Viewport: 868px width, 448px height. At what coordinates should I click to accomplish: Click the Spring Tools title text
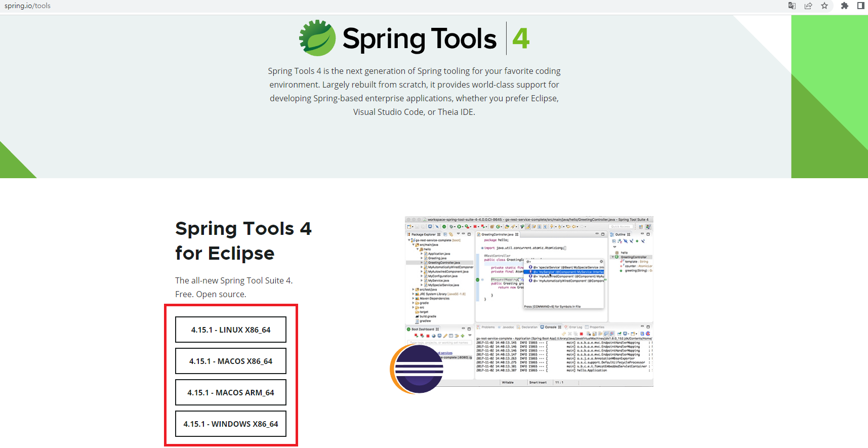pyautogui.click(x=420, y=39)
